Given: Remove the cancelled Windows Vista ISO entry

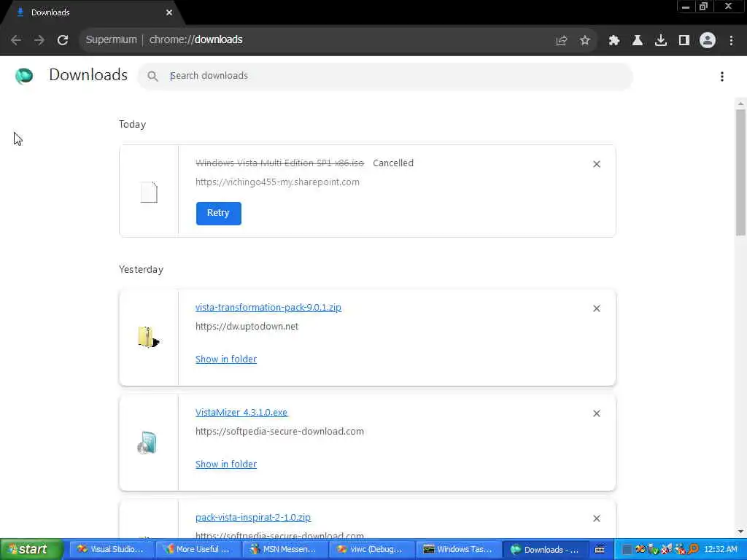Looking at the screenshot, I should point(597,164).
